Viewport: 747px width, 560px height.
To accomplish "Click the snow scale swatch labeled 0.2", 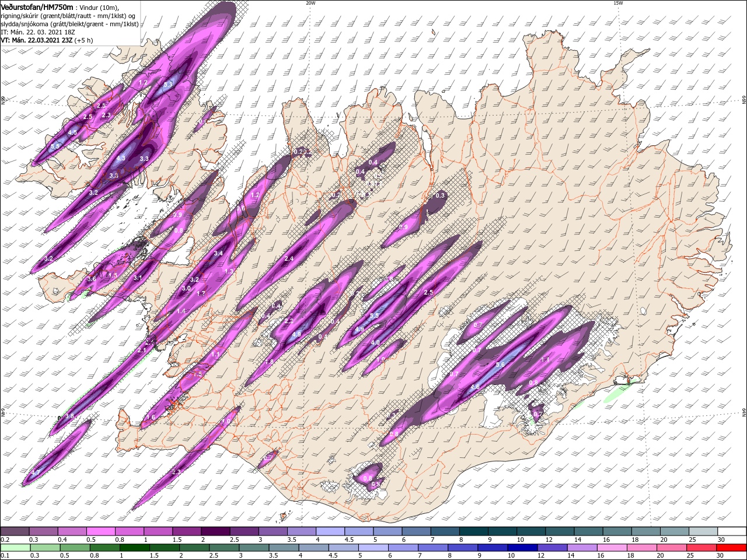I will pyautogui.click(x=15, y=531).
